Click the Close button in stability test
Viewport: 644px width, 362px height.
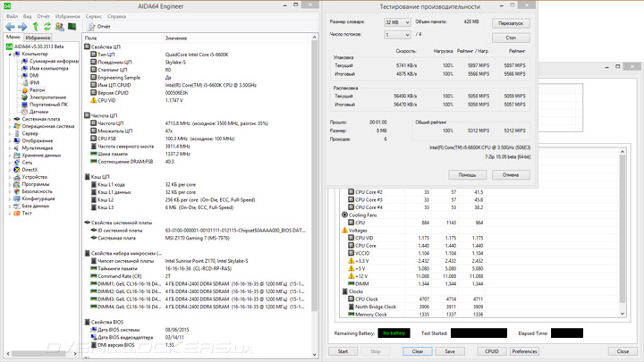tap(623, 351)
